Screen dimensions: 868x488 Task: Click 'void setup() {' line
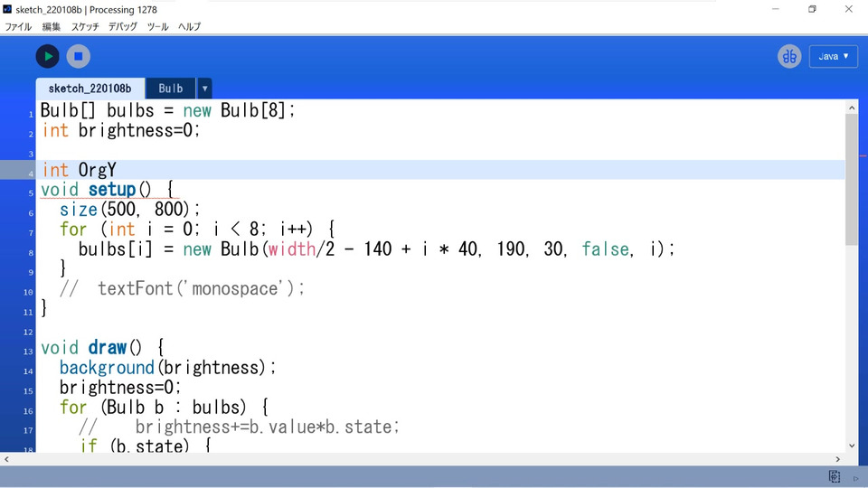[x=108, y=190]
